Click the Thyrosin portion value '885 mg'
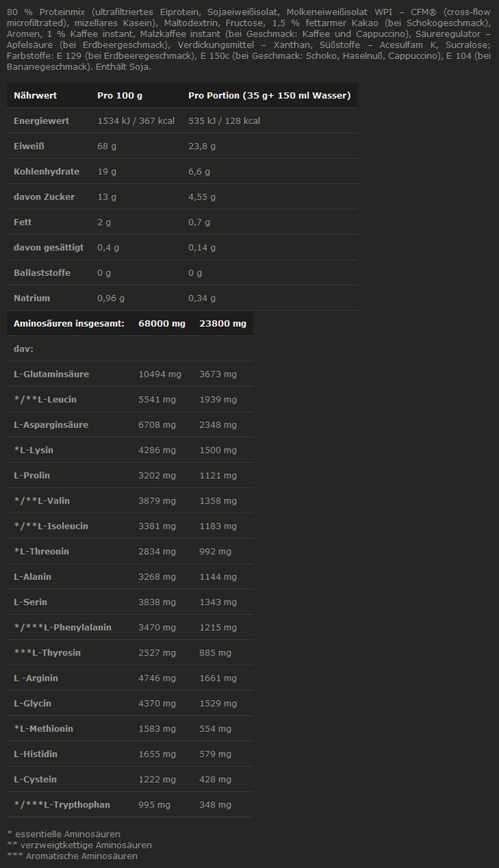The height and width of the screenshot is (868, 499). pyautogui.click(x=215, y=653)
